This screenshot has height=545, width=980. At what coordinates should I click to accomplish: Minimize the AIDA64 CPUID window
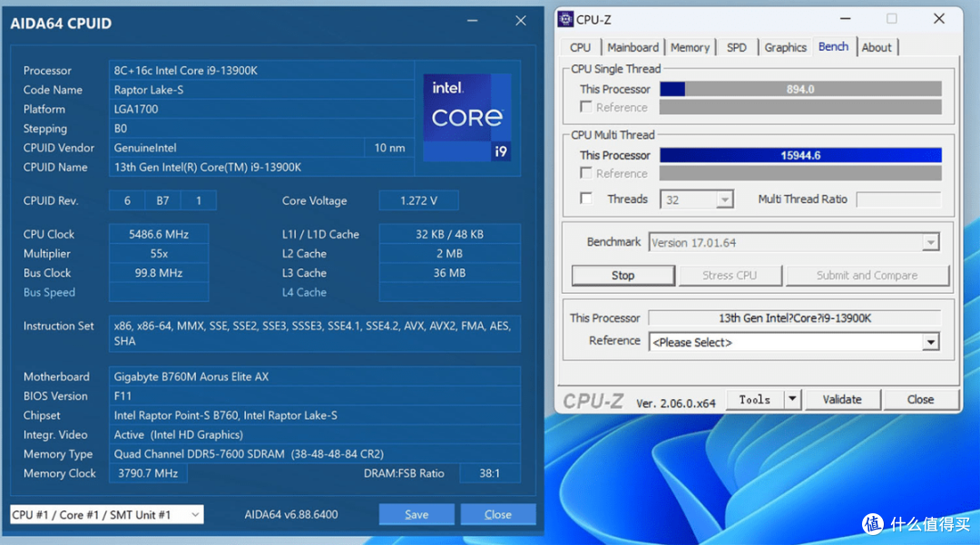click(473, 21)
